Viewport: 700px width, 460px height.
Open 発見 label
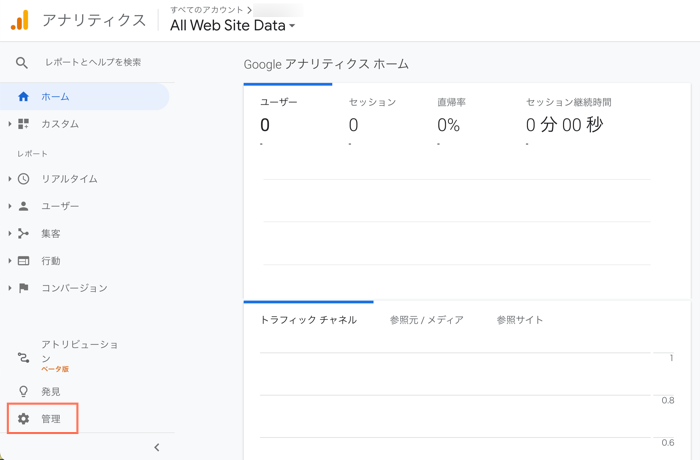(50, 392)
